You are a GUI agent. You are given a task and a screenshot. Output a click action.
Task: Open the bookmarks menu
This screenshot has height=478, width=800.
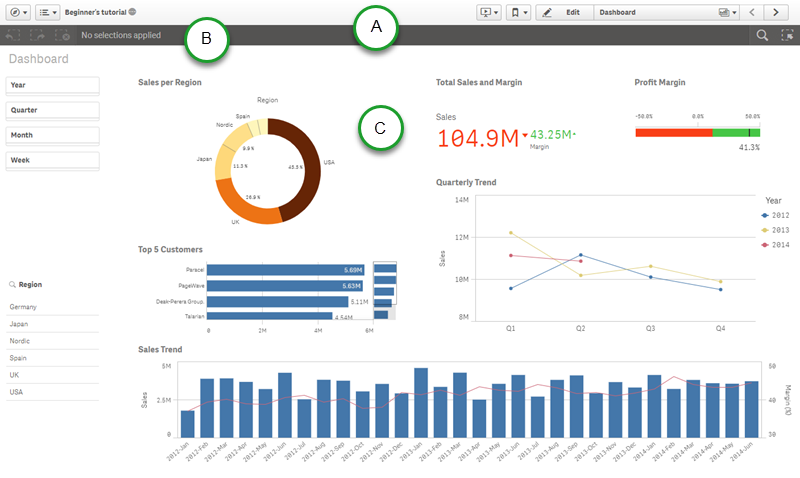[518, 12]
